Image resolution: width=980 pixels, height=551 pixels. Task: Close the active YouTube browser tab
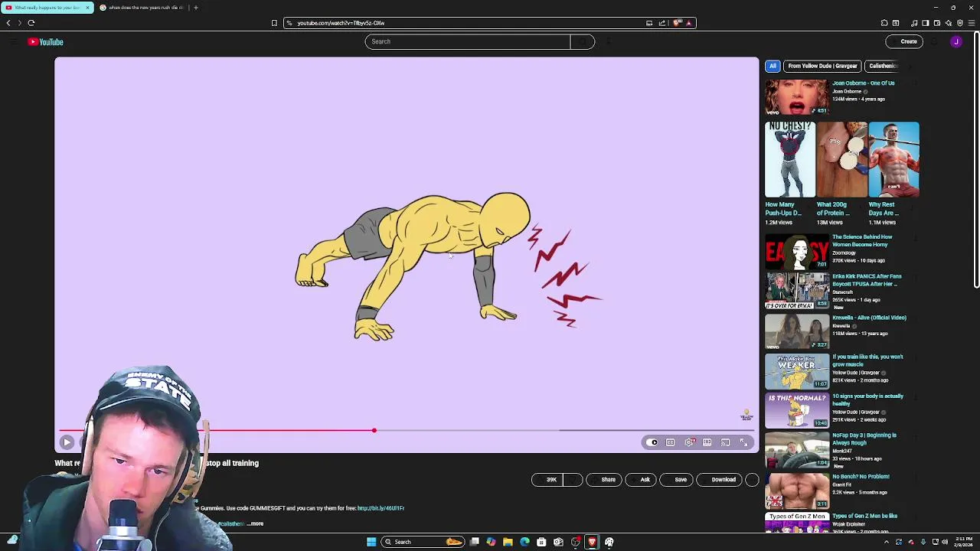pos(87,8)
